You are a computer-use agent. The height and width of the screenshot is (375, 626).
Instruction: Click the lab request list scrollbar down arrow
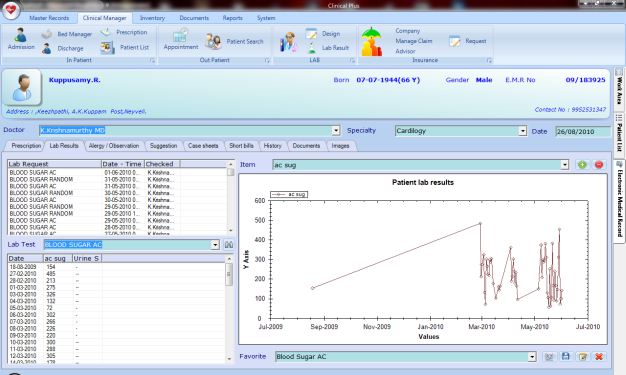(230, 231)
